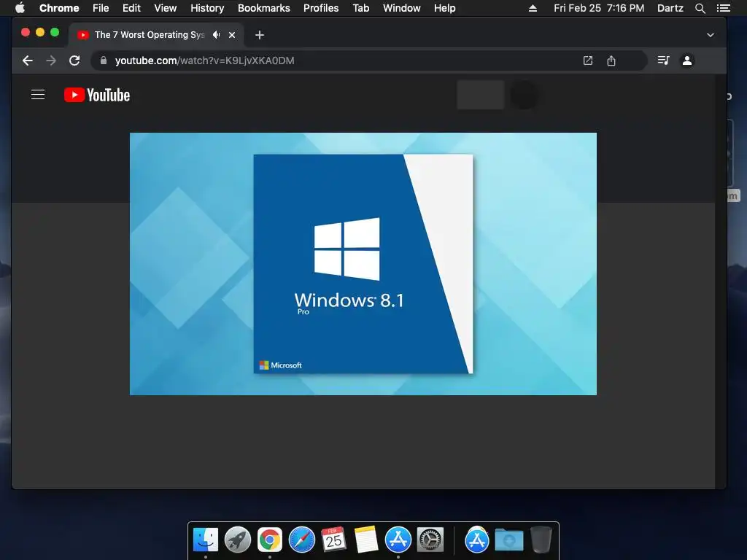Viewport: 747px width, 560px height.
Task: Open the Bookmarks menu
Action: click(264, 8)
